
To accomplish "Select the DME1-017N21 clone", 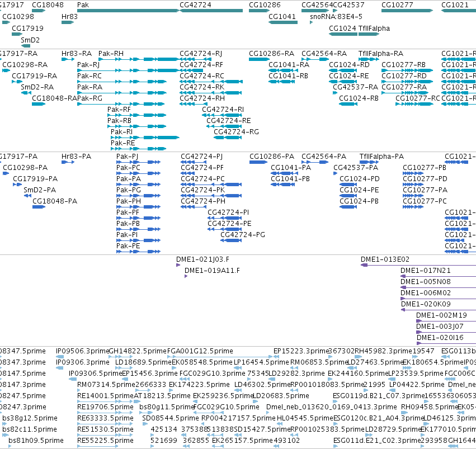I will pos(439,276).
